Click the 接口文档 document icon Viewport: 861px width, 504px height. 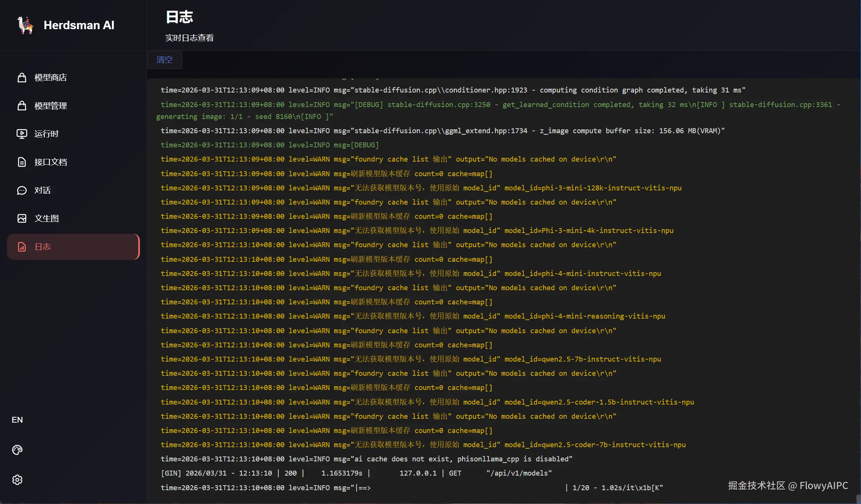22,162
